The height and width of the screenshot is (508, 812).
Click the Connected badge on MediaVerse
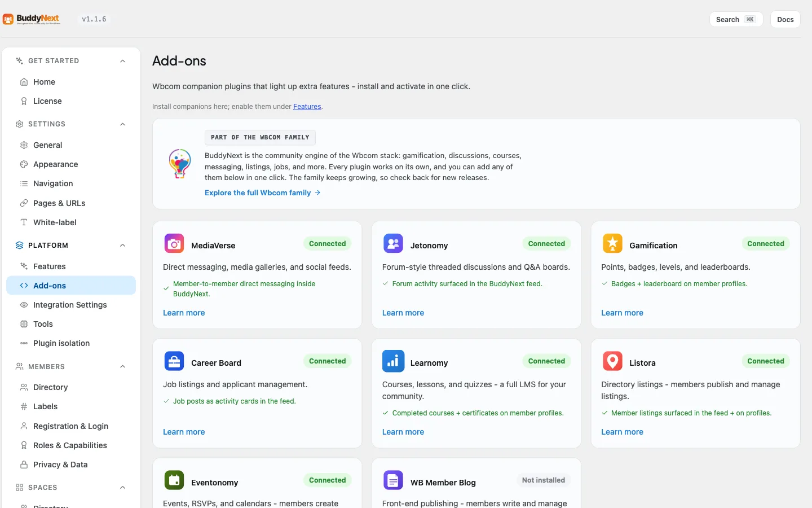[328, 244]
